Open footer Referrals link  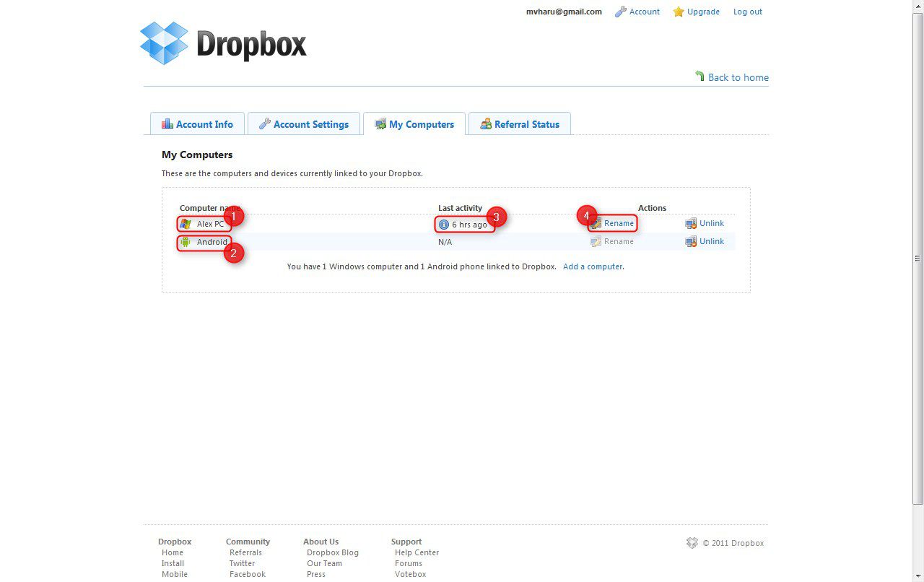point(245,552)
